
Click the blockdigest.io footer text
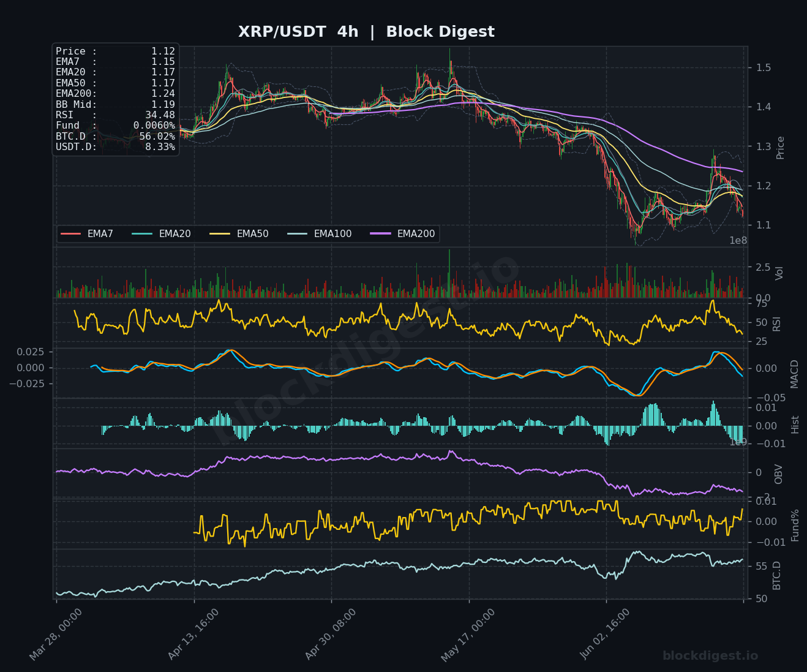[x=710, y=656]
